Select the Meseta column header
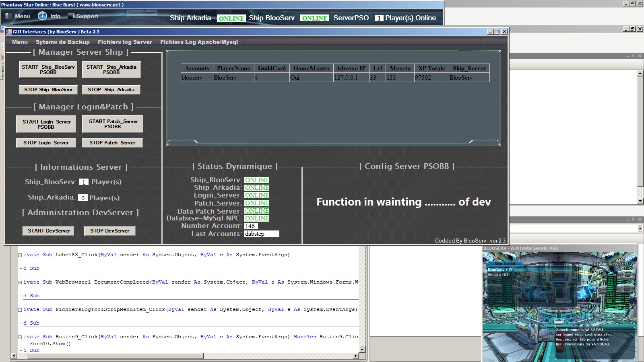Screen dimensions: 644x362 [x=400, y=68]
